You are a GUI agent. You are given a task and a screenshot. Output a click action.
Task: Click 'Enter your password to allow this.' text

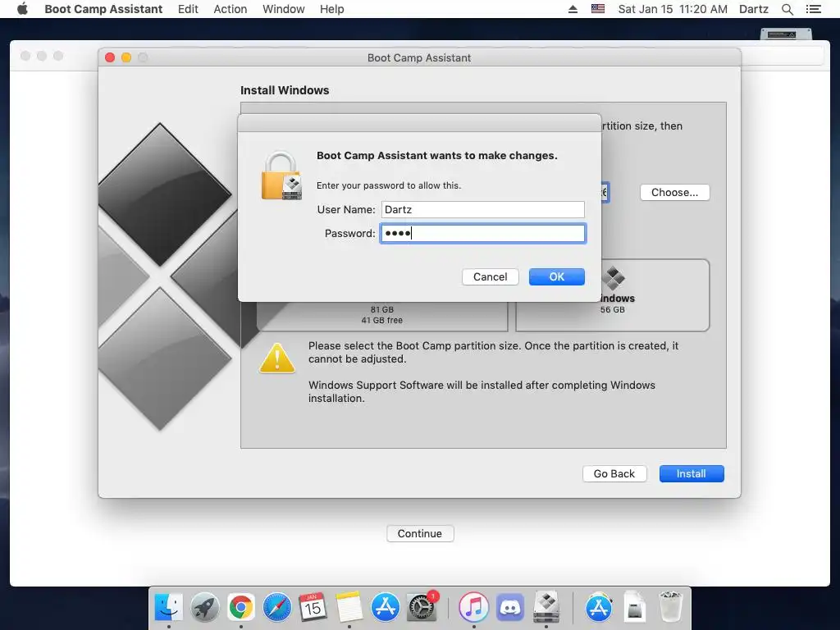(x=388, y=185)
